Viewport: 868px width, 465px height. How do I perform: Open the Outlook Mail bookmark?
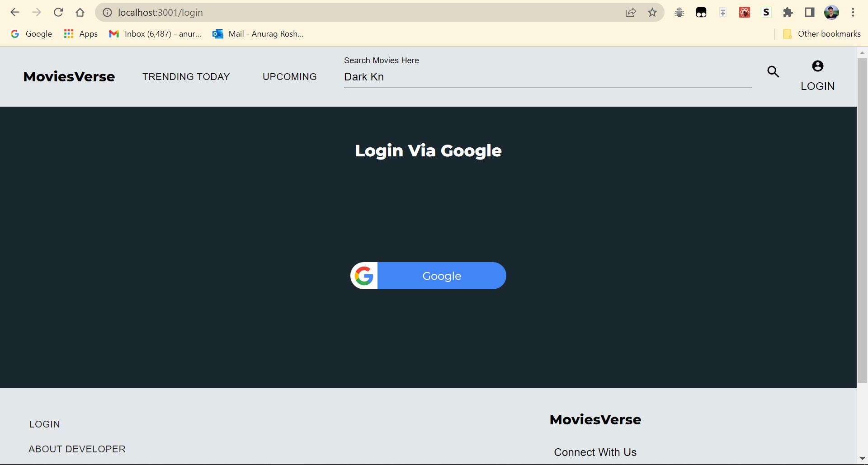258,34
